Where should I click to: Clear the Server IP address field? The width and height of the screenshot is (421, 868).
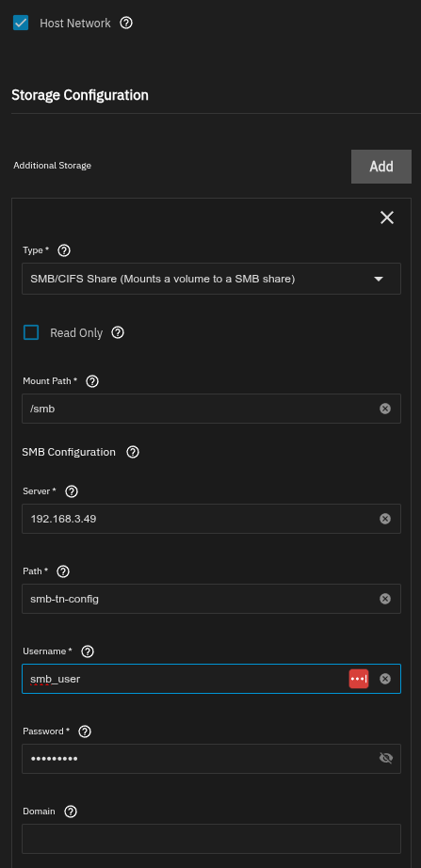385,519
